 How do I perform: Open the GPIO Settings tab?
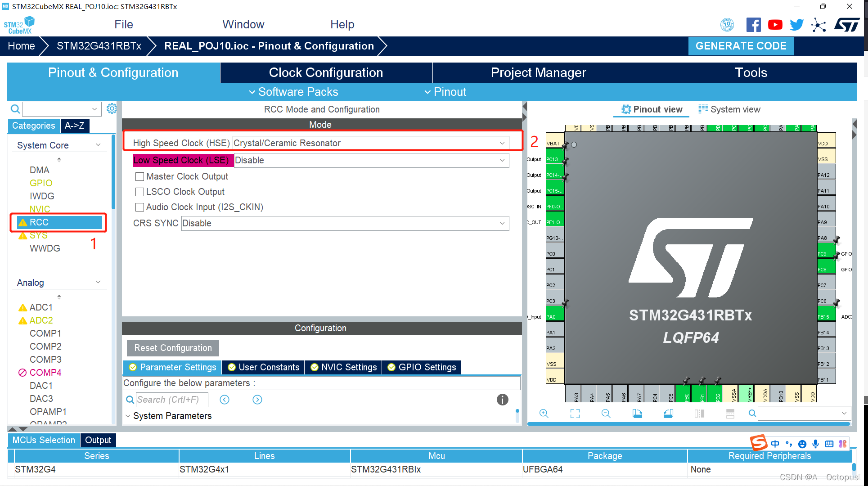tap(422, 368)
